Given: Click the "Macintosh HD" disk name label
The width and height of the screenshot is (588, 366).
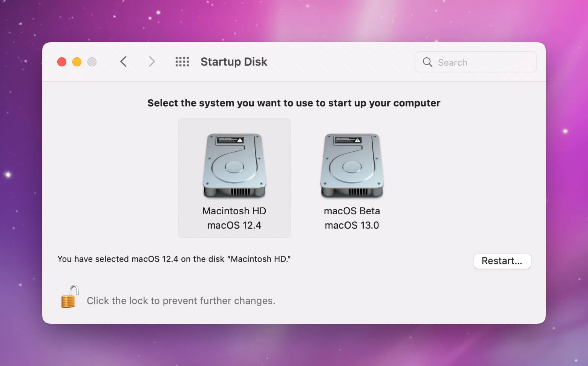Looking at the screenshot, I should tap(234, 211).
